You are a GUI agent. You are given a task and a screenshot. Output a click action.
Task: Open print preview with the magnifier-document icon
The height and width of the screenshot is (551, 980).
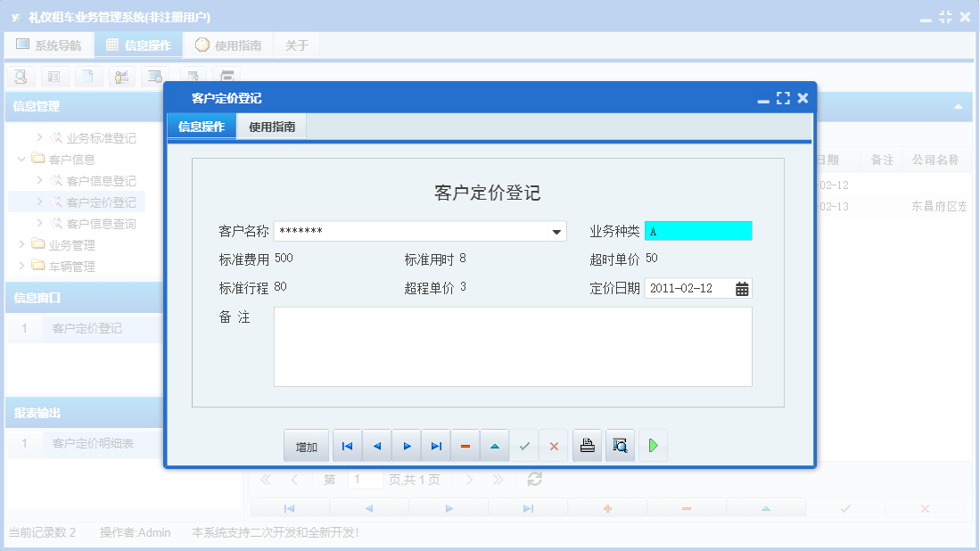tap(619, 445)
